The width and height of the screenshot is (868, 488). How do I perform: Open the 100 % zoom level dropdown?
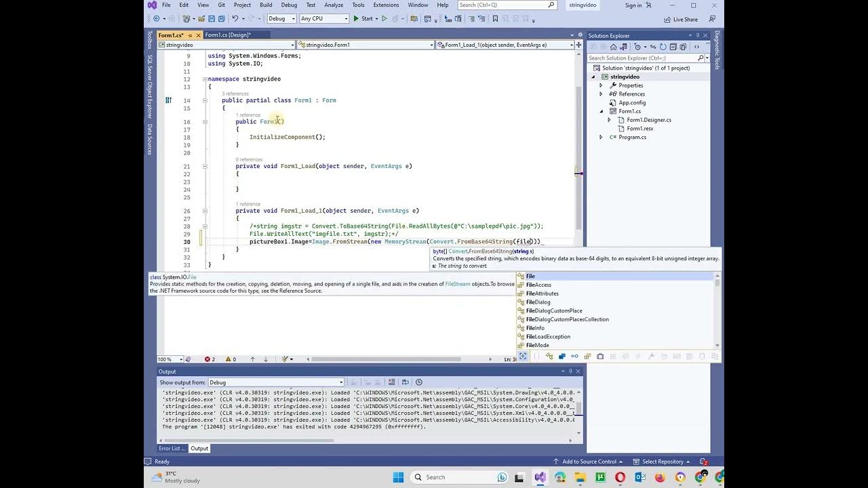pos(170,359)
